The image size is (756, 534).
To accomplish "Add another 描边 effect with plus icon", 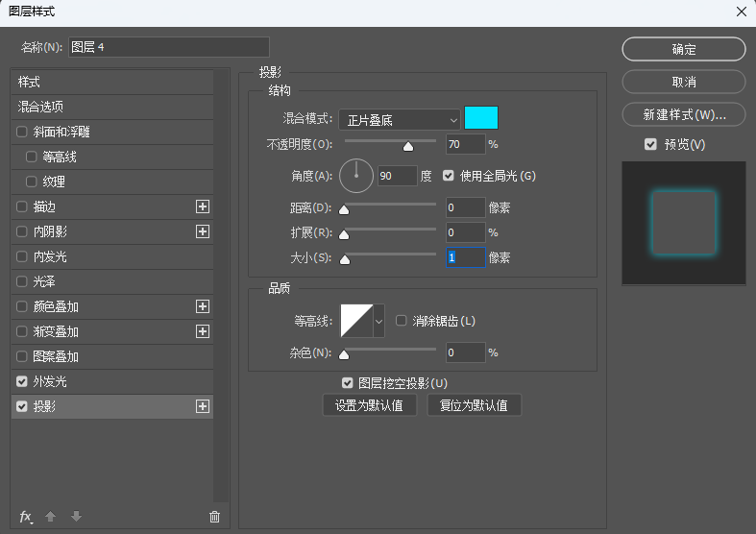I will (203, 206).
